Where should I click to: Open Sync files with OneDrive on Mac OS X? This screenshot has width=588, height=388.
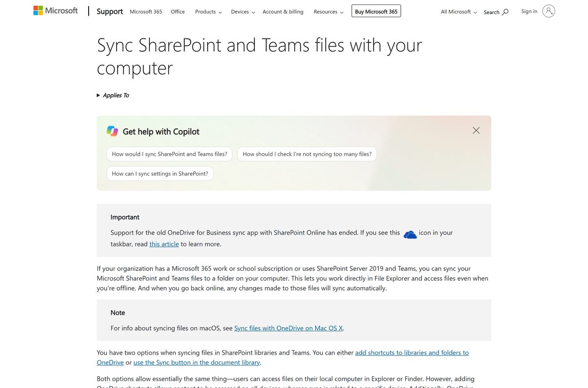coord(289,328)
